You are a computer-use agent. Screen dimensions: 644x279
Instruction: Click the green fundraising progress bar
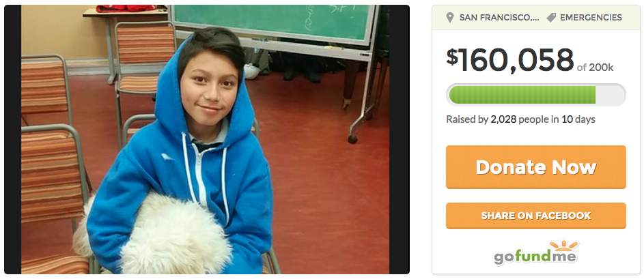tap(522, 95)
